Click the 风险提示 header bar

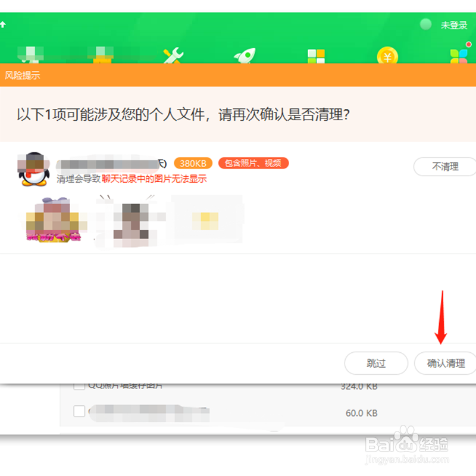tap(22, 75)
